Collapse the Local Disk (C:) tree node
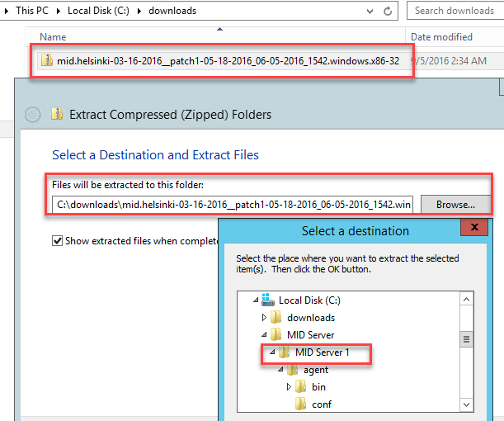Screen dimensions: 504x421 (256, 300)
